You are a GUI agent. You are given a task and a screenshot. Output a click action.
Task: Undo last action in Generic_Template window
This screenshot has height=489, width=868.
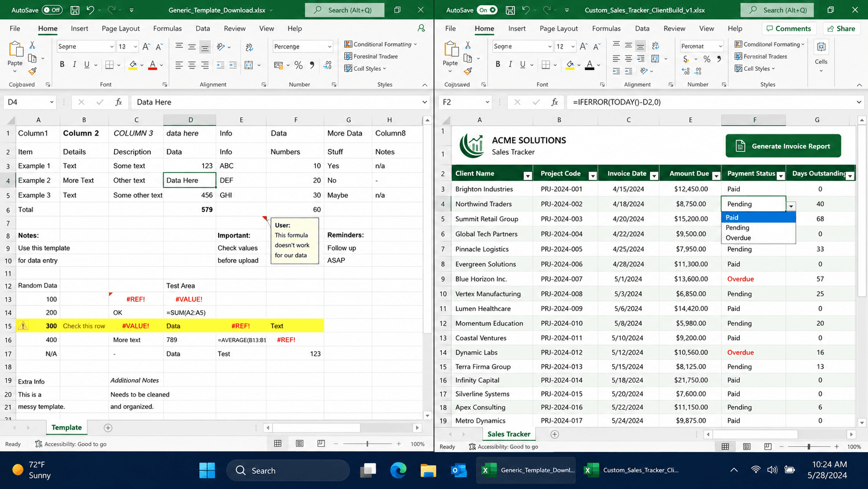tap(90, 10)
